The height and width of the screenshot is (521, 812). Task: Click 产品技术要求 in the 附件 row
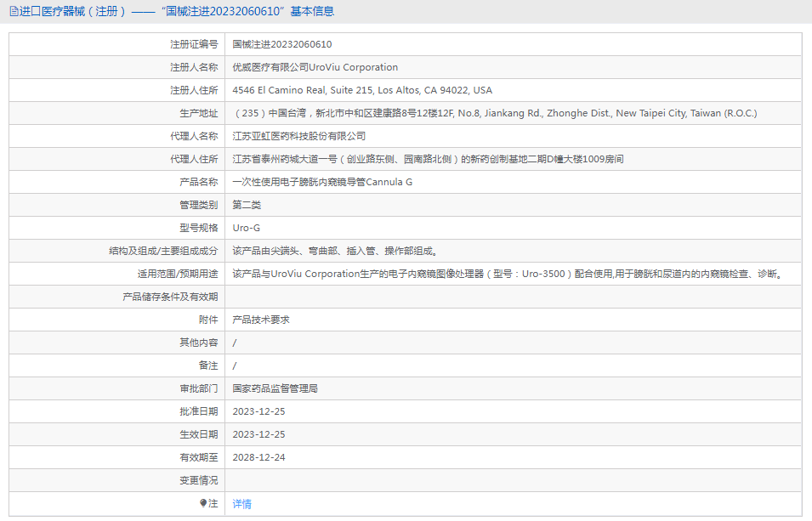(x=261, y=320)
